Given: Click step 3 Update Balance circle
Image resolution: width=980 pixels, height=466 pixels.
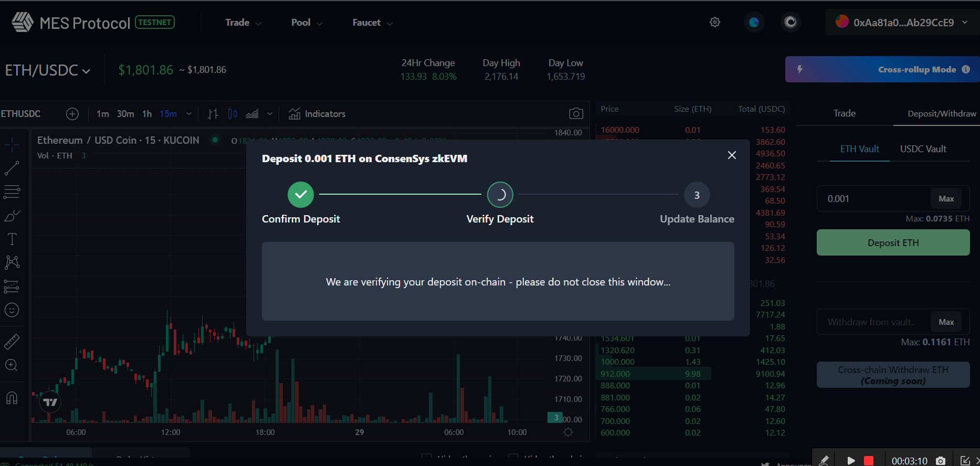Looking at the screenshot, I should pyautogui.click(x=697, y=195).
